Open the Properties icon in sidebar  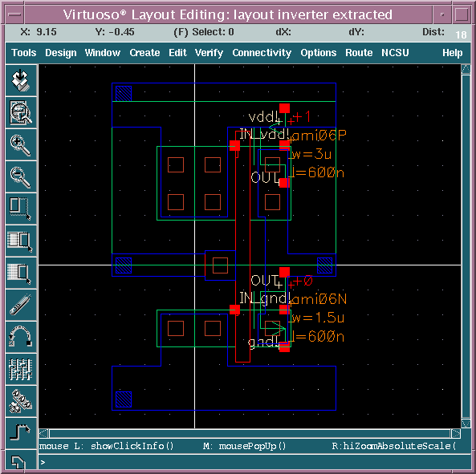click(x=21, y=370)
